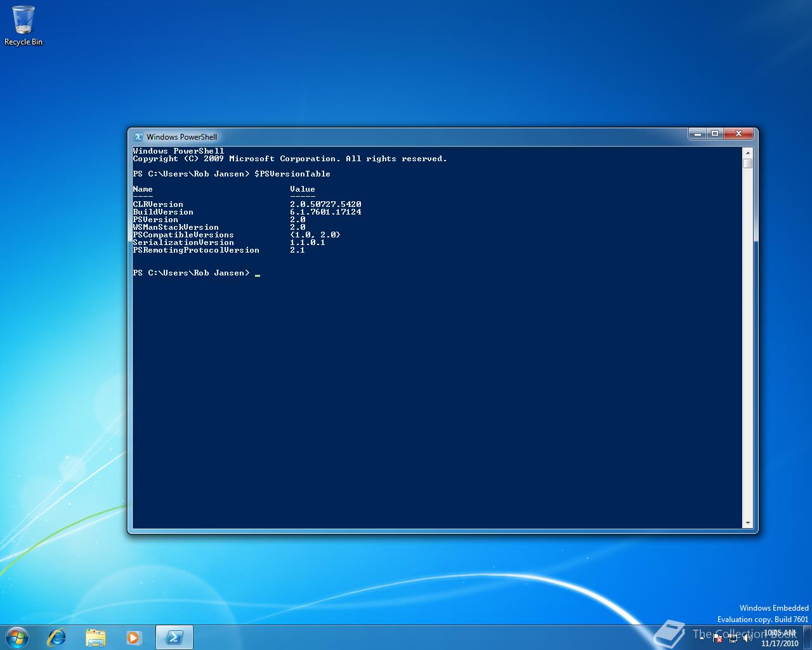Click the value 6.1.7601.17124

click(325, 212)
